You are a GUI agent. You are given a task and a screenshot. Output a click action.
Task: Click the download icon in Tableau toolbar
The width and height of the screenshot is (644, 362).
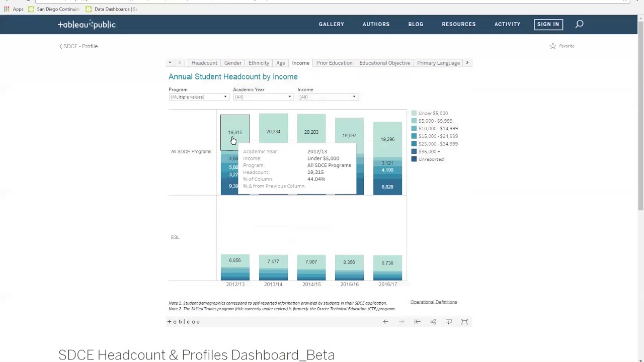pos(449,322)
